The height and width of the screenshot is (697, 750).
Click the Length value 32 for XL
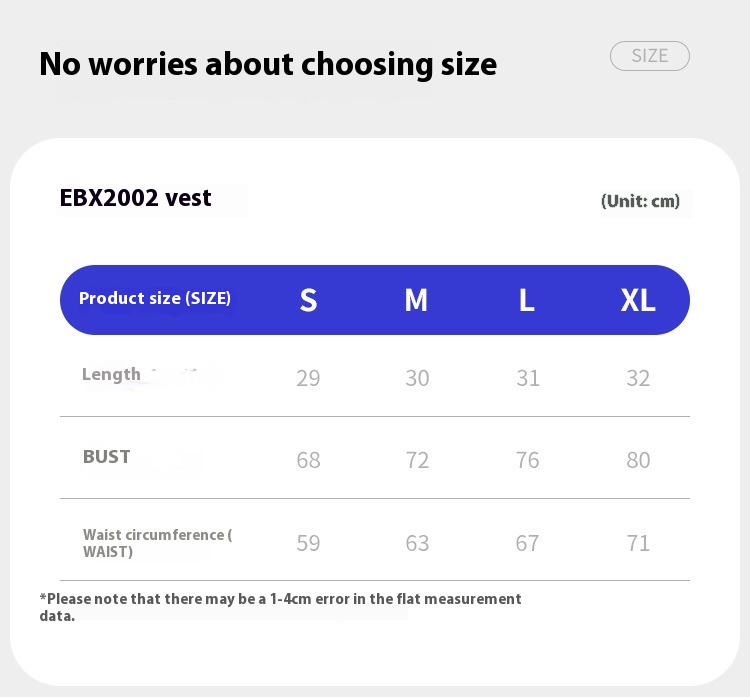(638, 378)
